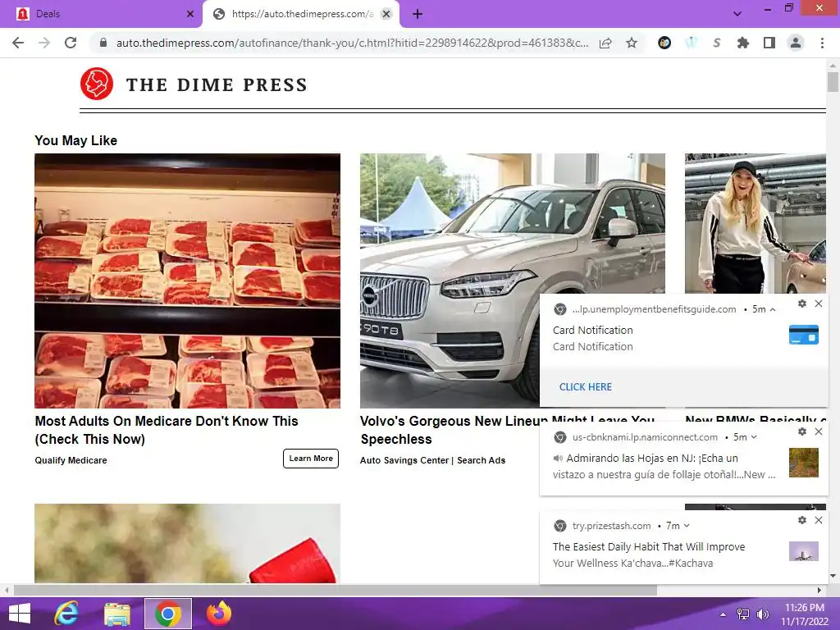Open prizestash notification settings gear

(x=802, y=520)
